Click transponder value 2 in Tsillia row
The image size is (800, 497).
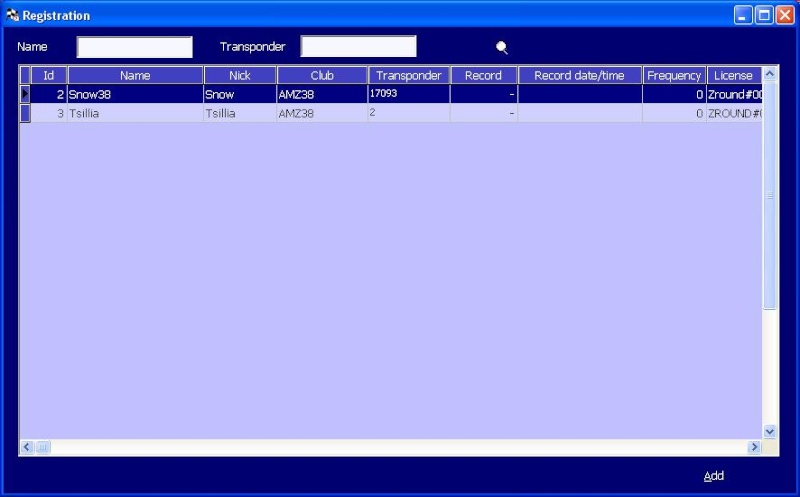pyautogui.click(x=409, y=113)
